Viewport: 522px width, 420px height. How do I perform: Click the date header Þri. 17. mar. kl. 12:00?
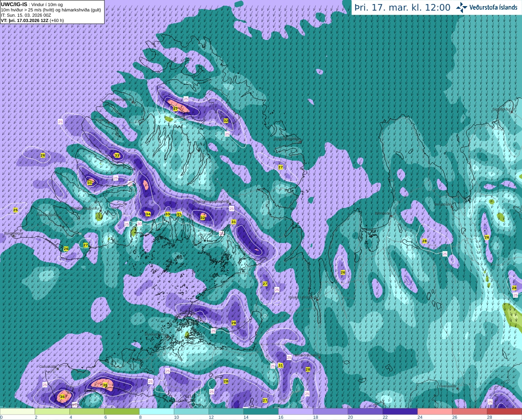(x=402, y=7)
